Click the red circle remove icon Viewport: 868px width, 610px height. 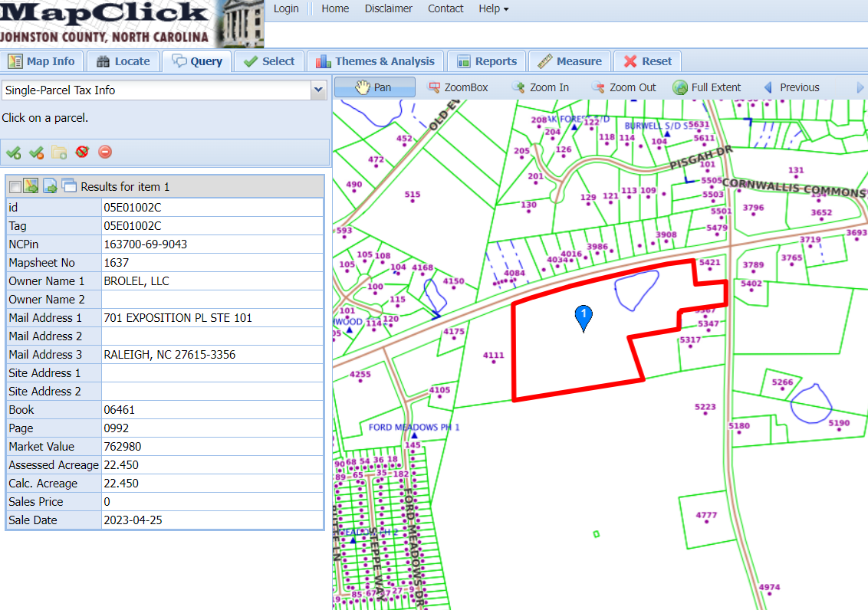[x=105, y=152]
